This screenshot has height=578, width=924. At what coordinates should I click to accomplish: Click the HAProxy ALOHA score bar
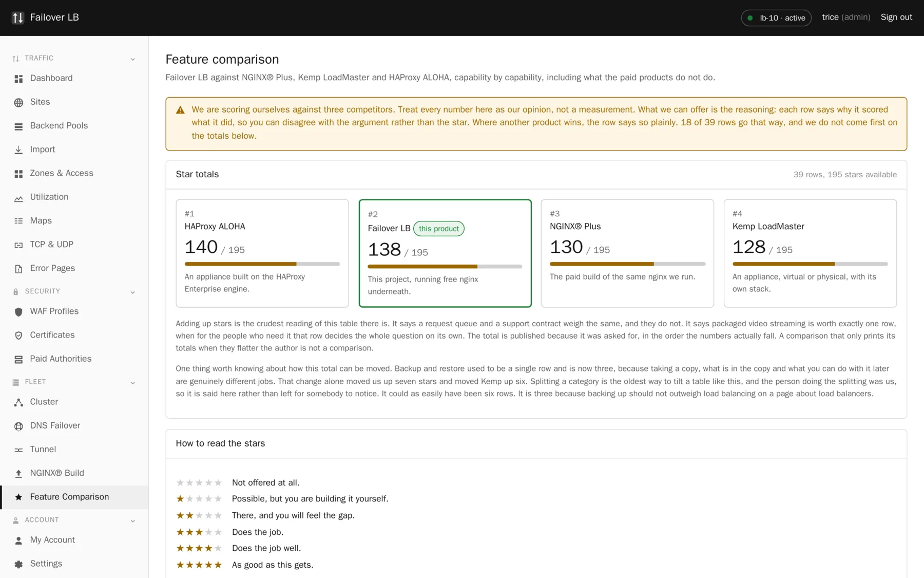tap(262, 264)
